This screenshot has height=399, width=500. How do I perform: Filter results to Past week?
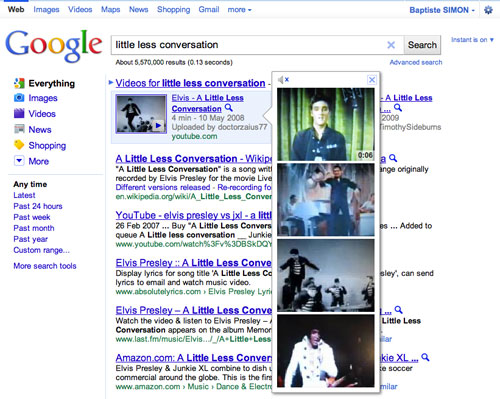pos(32,217)
